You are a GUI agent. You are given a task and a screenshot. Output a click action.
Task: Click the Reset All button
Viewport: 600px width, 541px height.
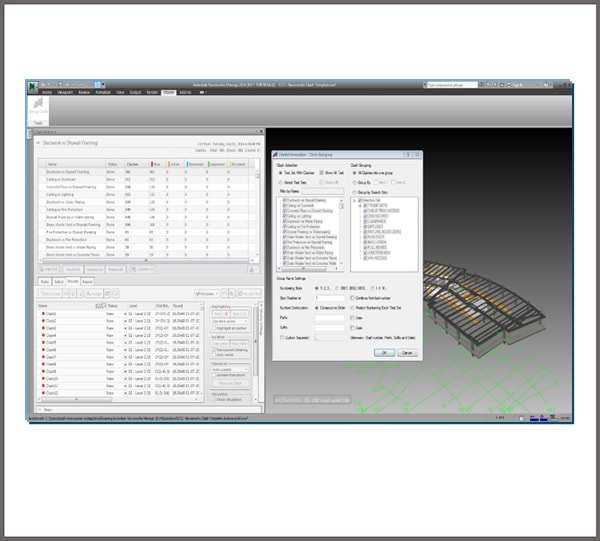[73, 270]
